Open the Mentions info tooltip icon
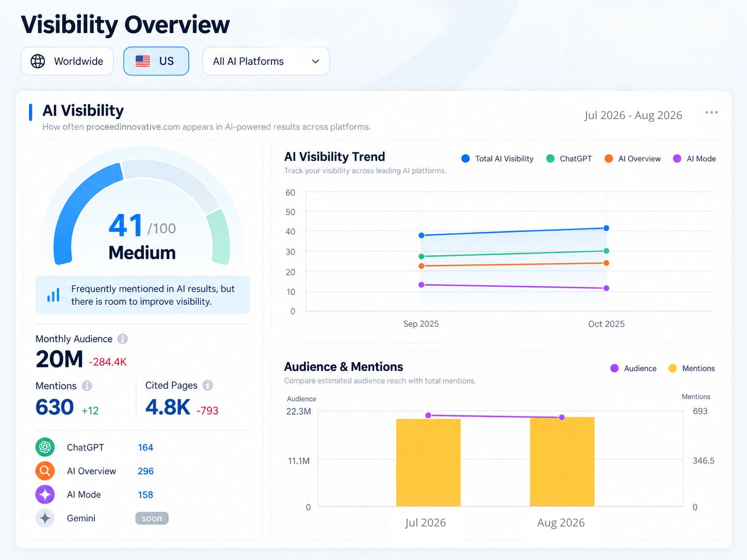The height and width of the screenshot is (560, 747). [x=87, y=386]
